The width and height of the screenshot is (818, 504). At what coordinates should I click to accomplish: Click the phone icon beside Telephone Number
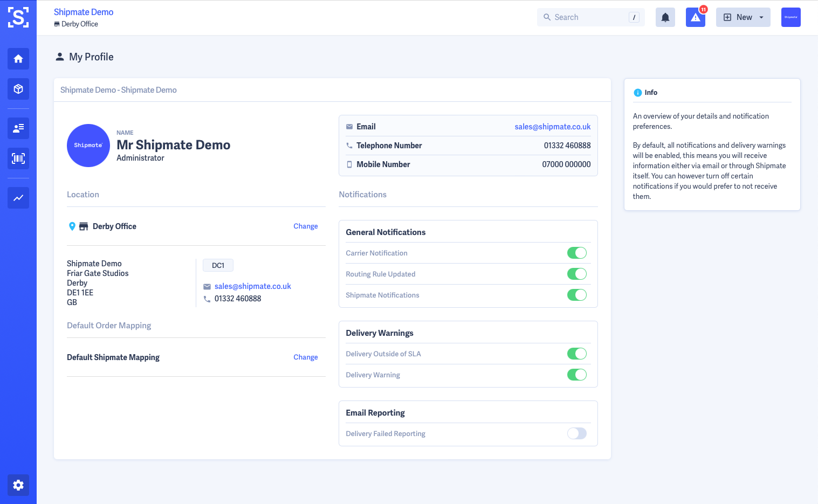click(349, 146)
